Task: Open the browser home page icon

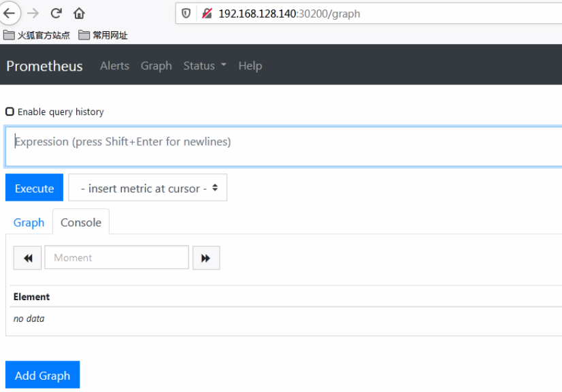Action: point(79,14)
